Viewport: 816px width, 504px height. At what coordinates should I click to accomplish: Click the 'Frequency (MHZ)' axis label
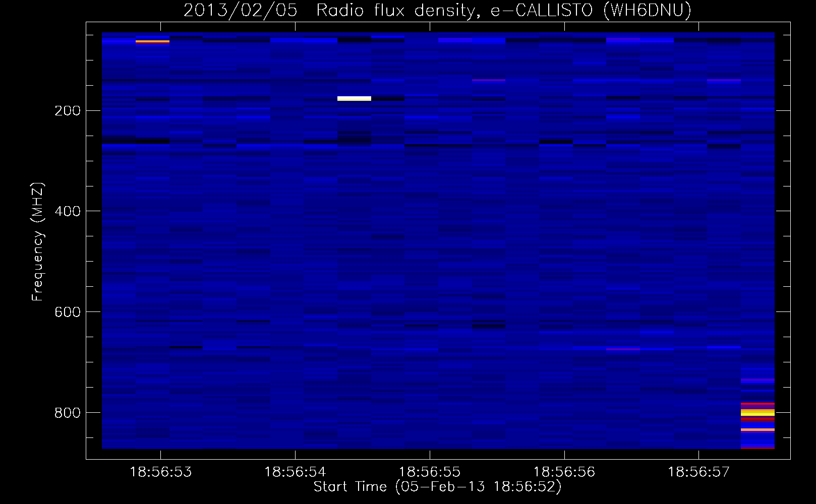point(38,242)
